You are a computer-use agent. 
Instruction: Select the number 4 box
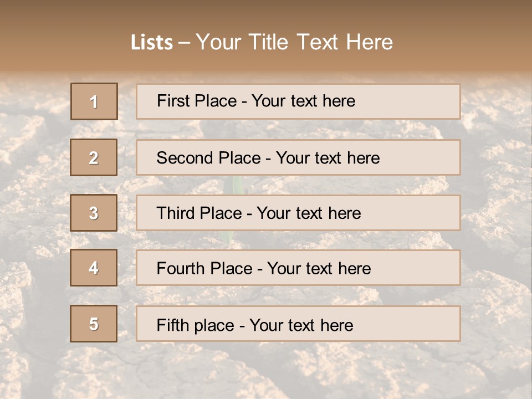[94, 268]
